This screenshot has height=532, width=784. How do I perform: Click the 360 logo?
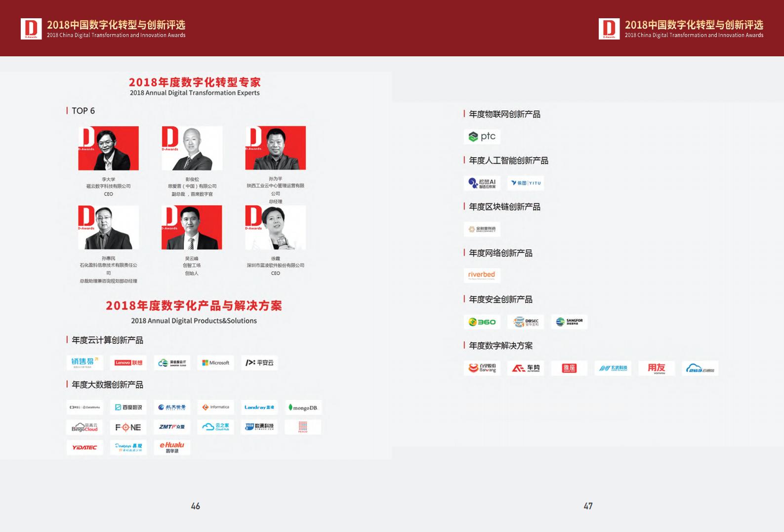tap(482, 322)
